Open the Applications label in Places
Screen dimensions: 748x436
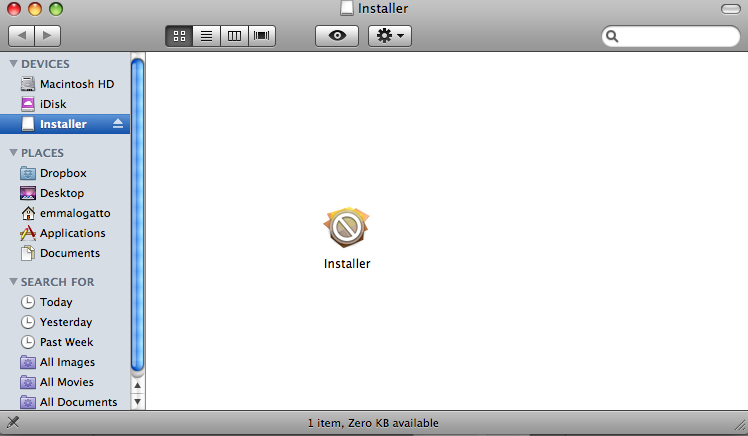(73, 233)
